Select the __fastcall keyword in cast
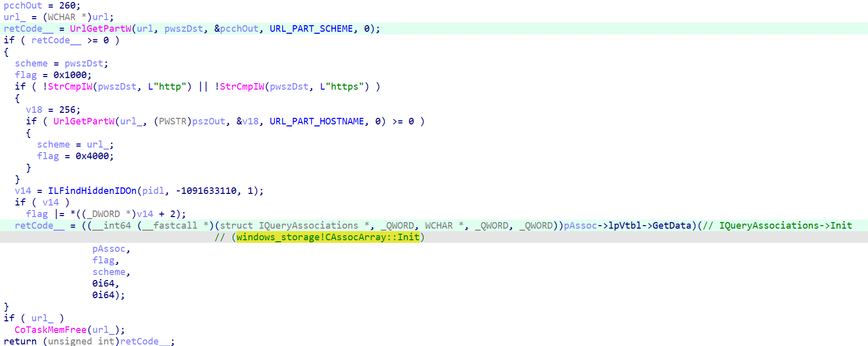 [169, 226]
